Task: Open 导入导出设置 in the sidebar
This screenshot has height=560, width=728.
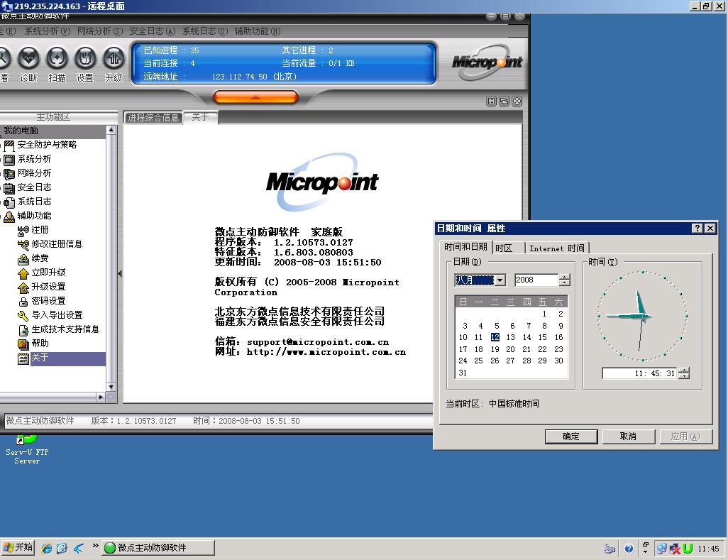Action: (x=57, y=315)
